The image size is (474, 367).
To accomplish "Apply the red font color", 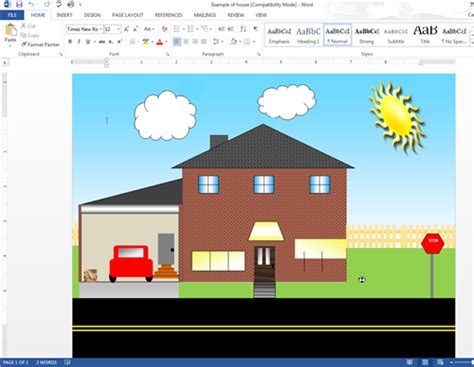I will click(160, 42).
